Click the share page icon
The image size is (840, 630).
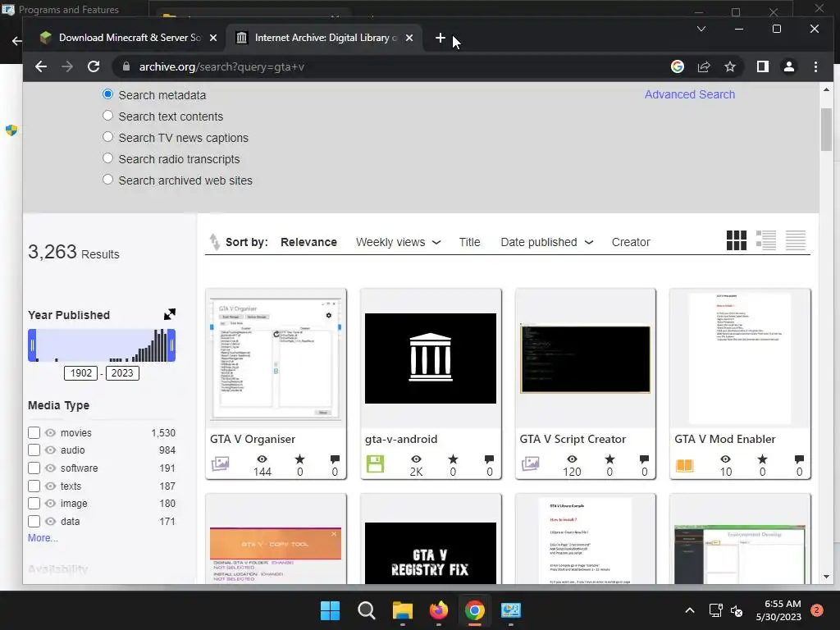click(703, 66)
